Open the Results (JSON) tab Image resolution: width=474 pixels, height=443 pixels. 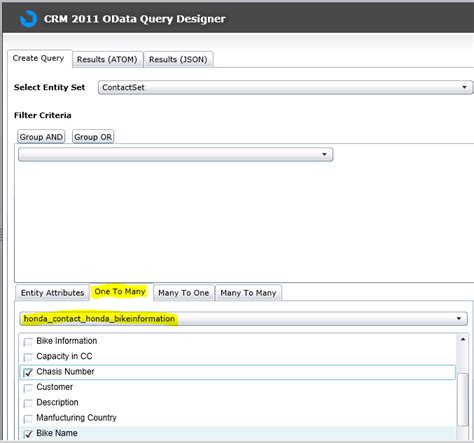(178, 60)
